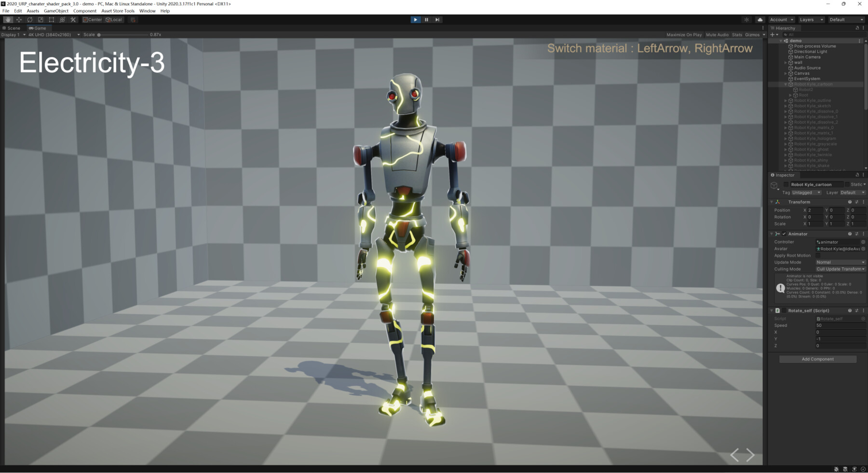Open Rotate_self script help
868x473 pixels.
(x=850, y=310)
